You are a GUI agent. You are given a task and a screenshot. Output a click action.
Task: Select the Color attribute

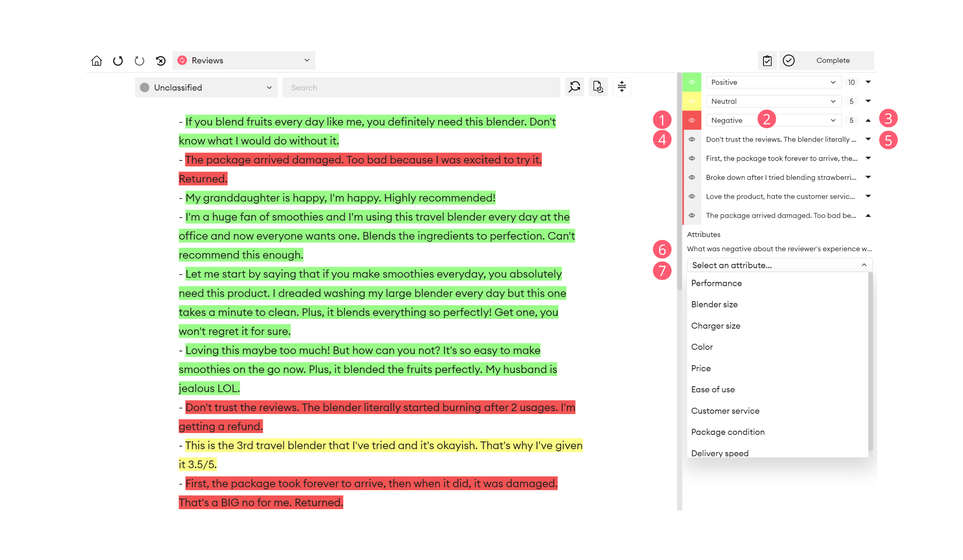pos(777,347)
